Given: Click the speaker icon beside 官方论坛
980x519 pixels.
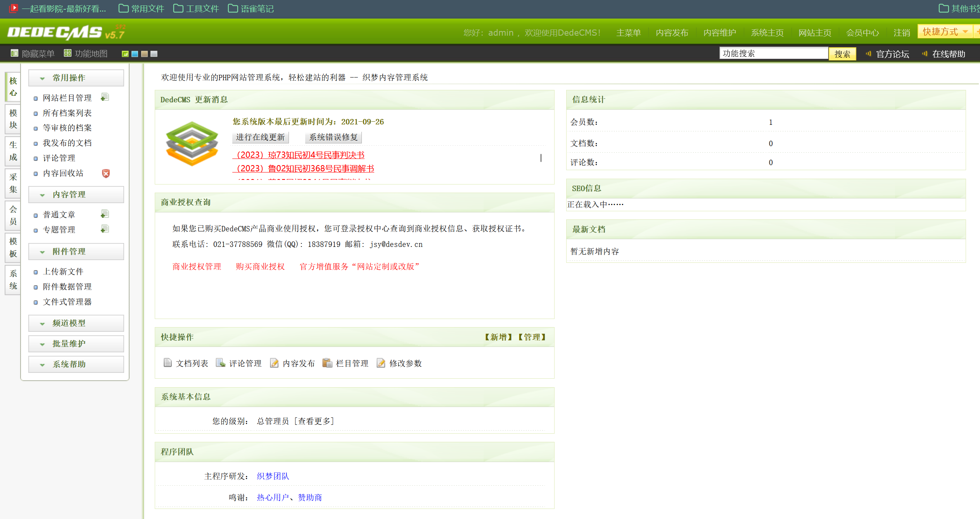Looking at the screenshot, I should pos(868,54).
